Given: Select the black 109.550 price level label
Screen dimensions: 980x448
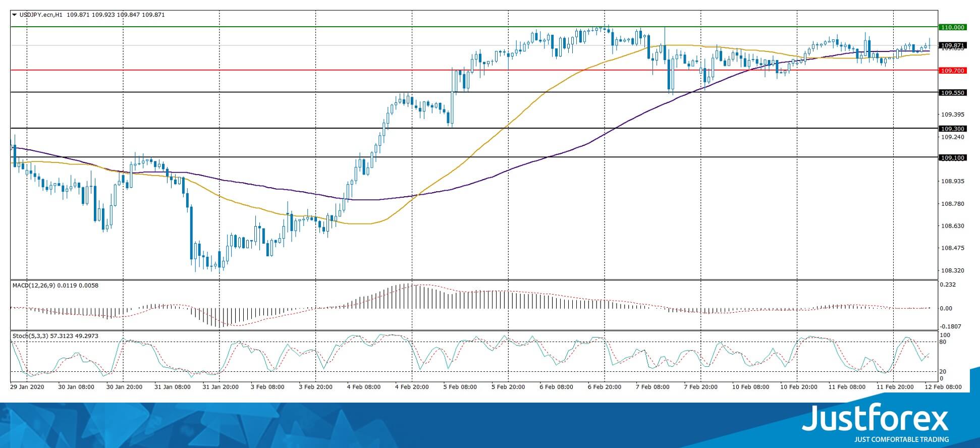Looking at the screenshot, I should (952, 93).
